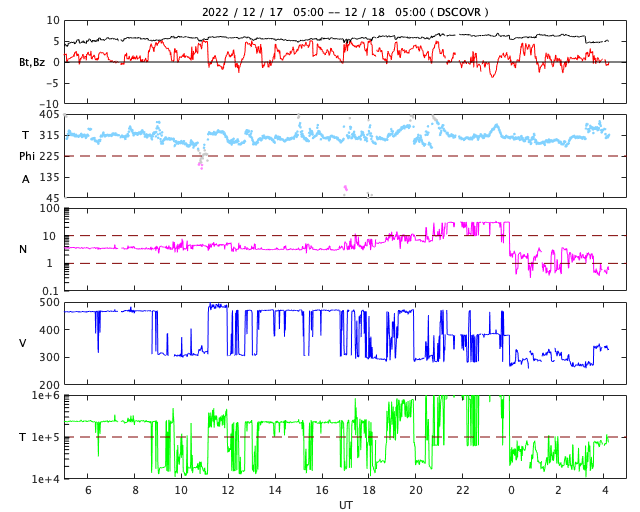
Task: Click the '16' hour label on the UT axis
Action: click(322, 490)
